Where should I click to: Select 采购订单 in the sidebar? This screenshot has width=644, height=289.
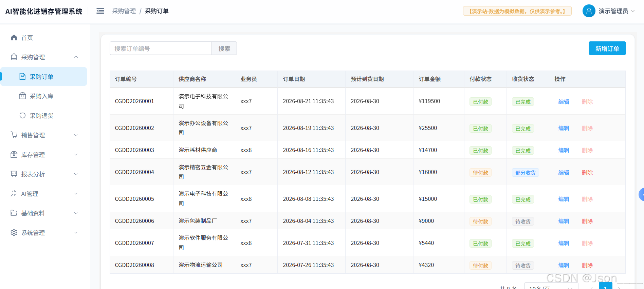44,77
